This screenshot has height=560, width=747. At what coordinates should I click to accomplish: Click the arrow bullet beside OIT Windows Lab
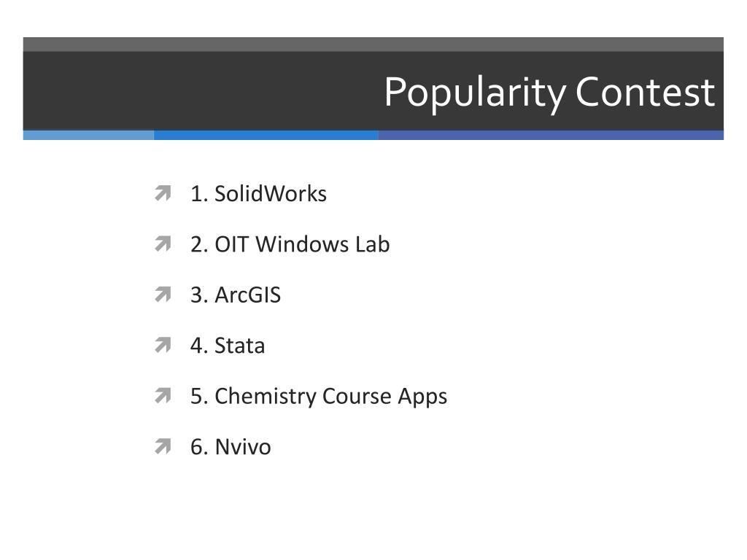[163, 244]
